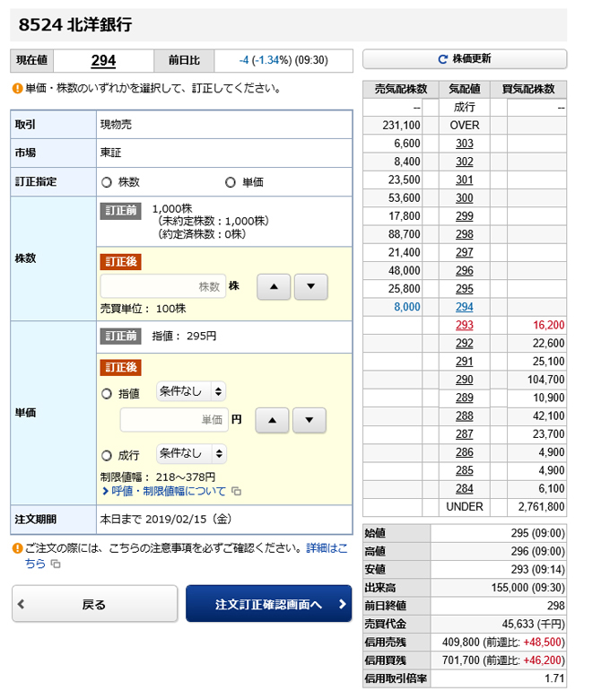
Task: Select quote price 290
Action: (464, 380)
